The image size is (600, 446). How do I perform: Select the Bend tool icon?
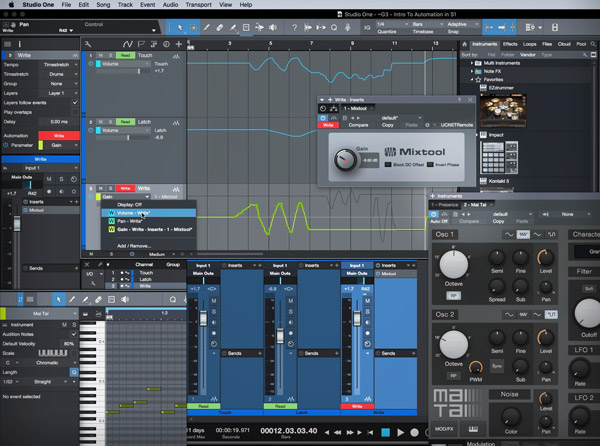pyautogui.click(x=259, y=28)
